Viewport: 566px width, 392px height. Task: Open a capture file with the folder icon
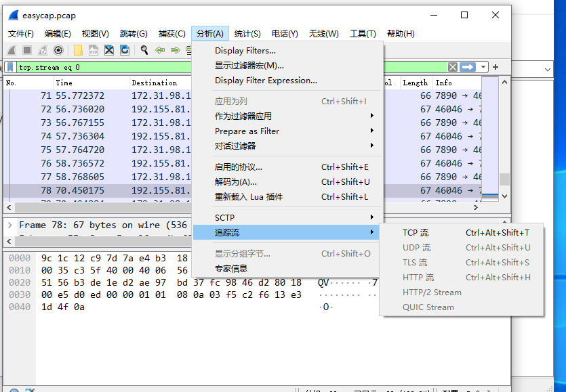(78, 50)
